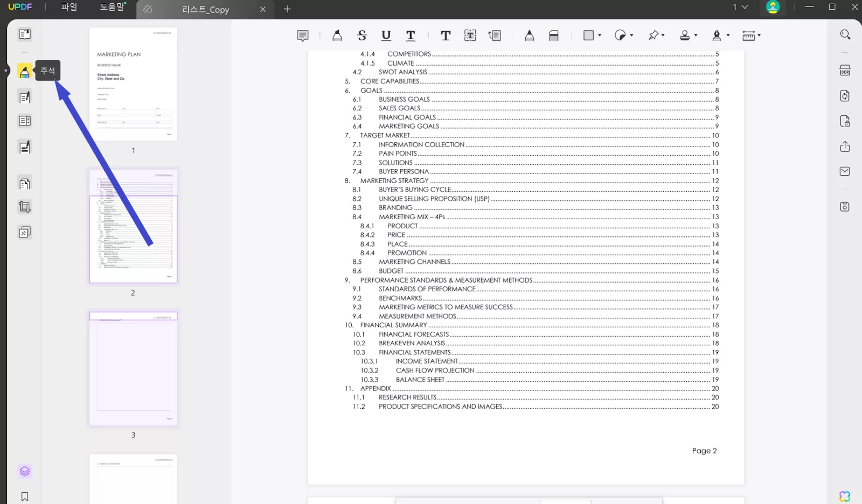Expand the shape tool dropdown arrow
The height and width of the screenshot is (504, 862).
click(600, 36)
